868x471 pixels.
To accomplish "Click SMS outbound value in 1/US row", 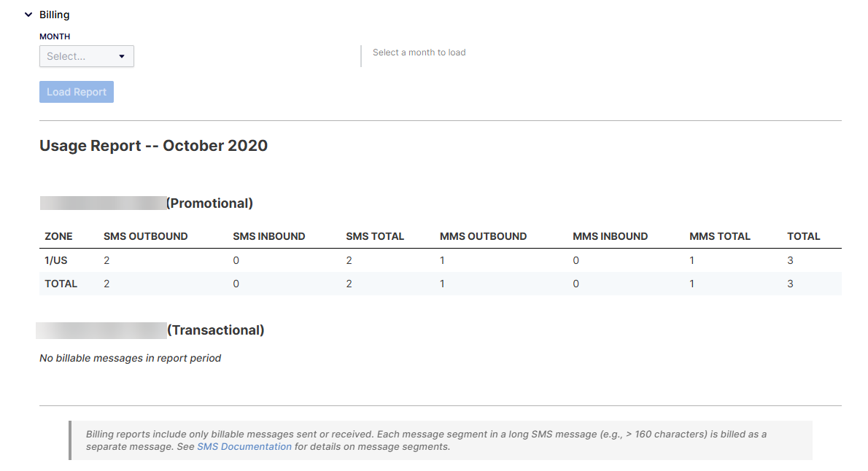I will 106,260.
